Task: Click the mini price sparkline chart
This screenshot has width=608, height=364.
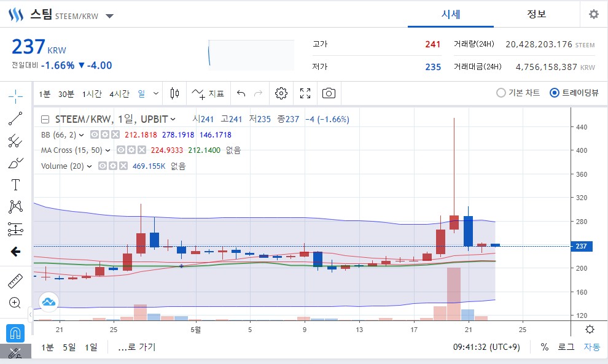Action: click(x=251, y=55)
